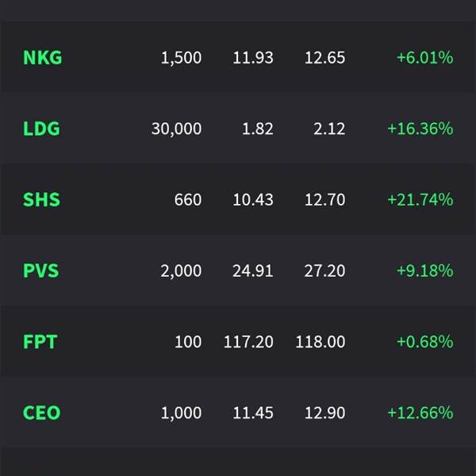Screen dimensions: 476x476
Task: Select CEO gain of +12.66%
Action: coord(420,413)
